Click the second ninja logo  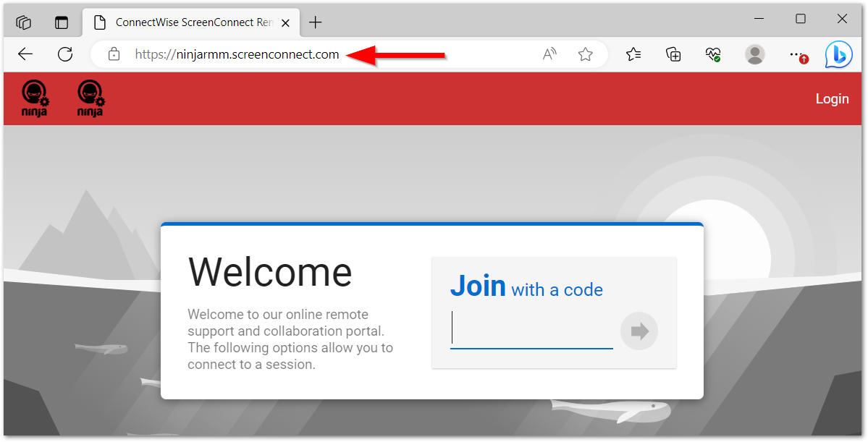click(x=90, y=98)
